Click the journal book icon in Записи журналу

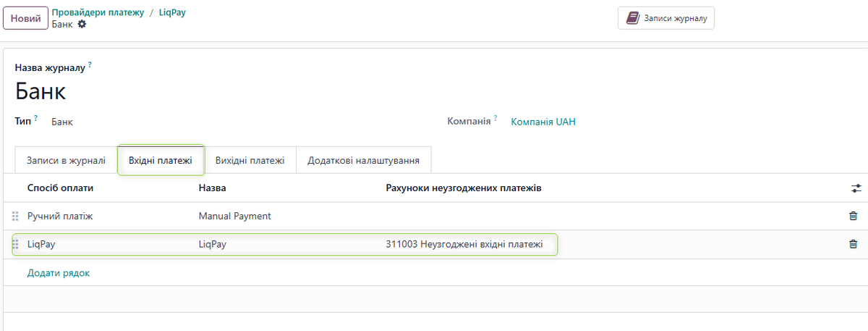coord(633,18)
